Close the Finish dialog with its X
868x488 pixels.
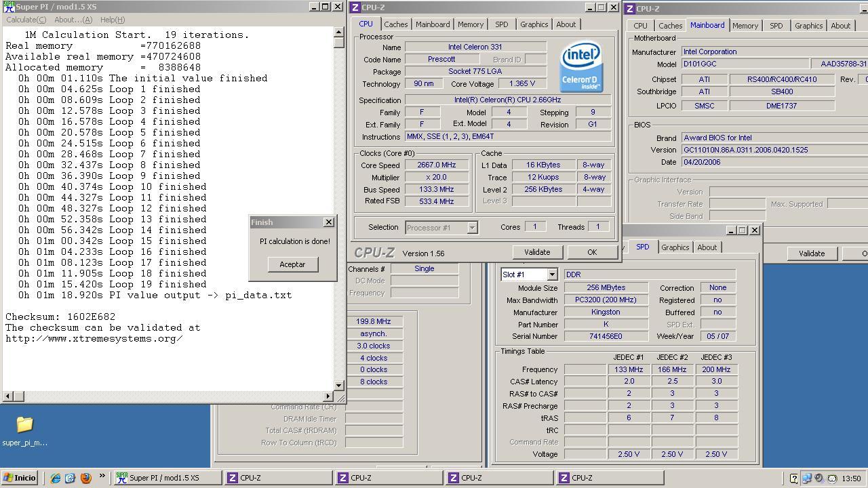pyautogui.click(x=329, y=222)
